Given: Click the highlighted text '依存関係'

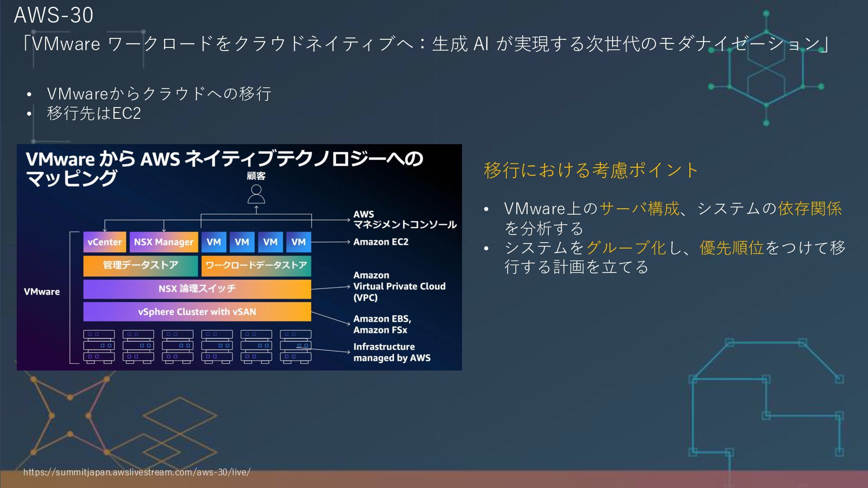Looking at the screenshot, I should point(810,209).
